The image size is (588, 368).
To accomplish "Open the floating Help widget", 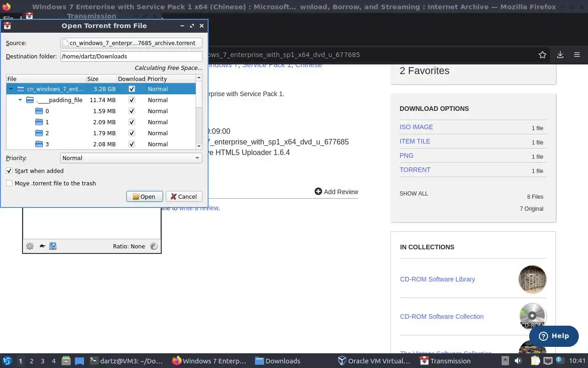I will coord(554,336).
